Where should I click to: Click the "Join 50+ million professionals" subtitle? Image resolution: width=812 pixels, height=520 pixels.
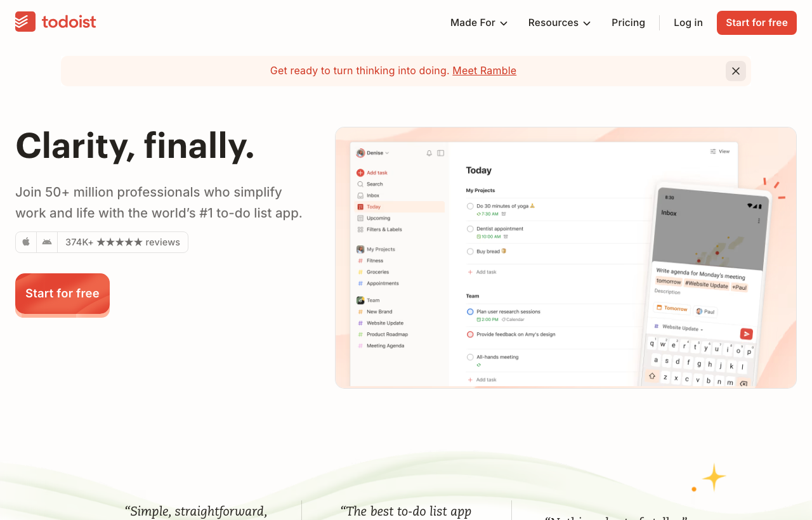click(x=159, y=202)
